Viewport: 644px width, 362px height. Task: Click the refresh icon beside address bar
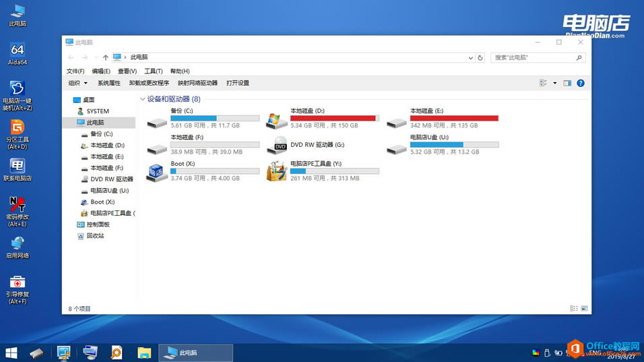point(480,57)
